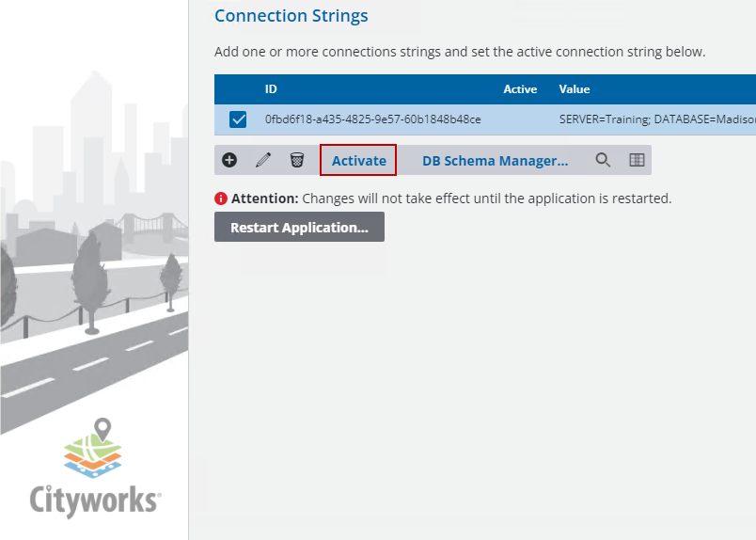Click the red Attention info icon
756x540 pixels.
[221, 199]
